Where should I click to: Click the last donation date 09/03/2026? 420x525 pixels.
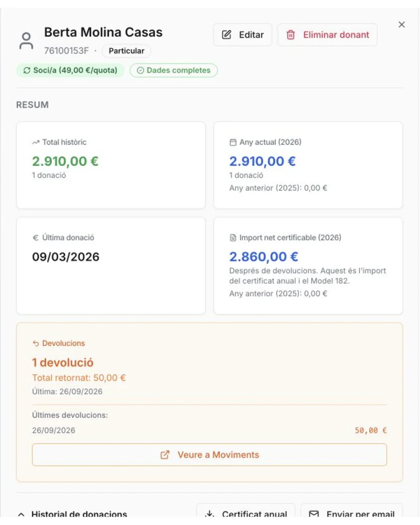tap(66, 257)
